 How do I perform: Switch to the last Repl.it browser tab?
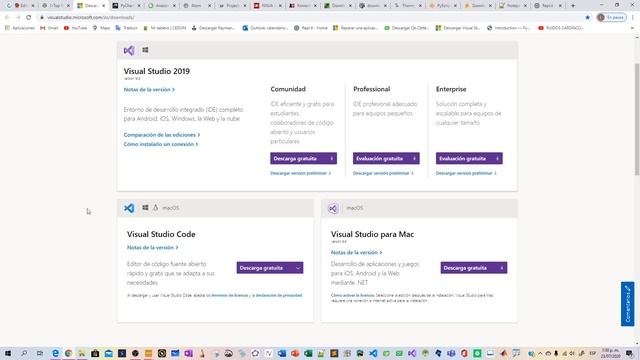pyautogui.click(x=549, y=6)
